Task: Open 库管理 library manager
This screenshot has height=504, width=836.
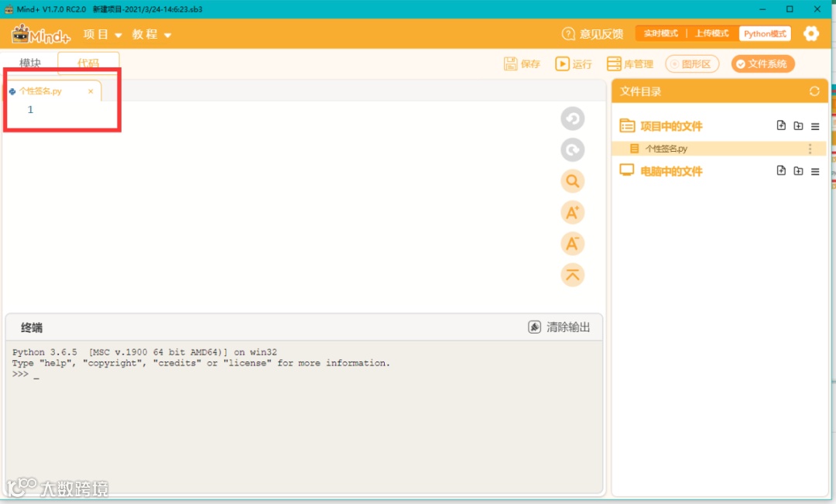Action: pos(630,64)
